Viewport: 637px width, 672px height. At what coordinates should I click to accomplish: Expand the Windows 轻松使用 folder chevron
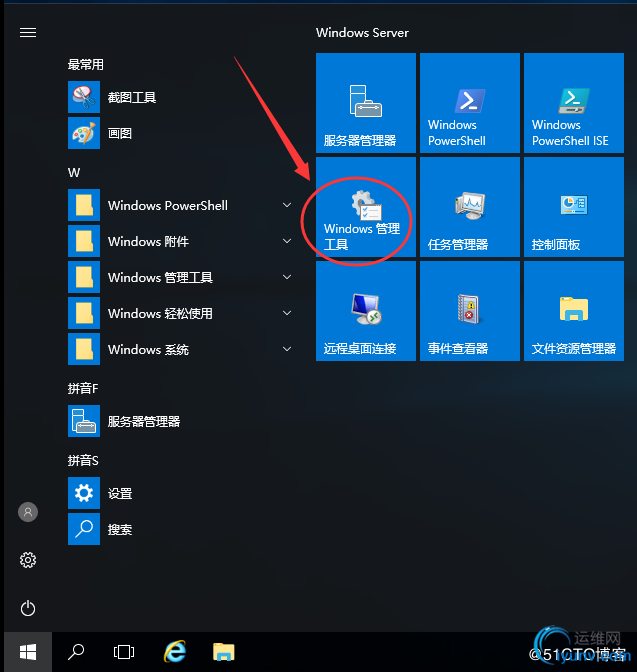[x=287, y=313]
